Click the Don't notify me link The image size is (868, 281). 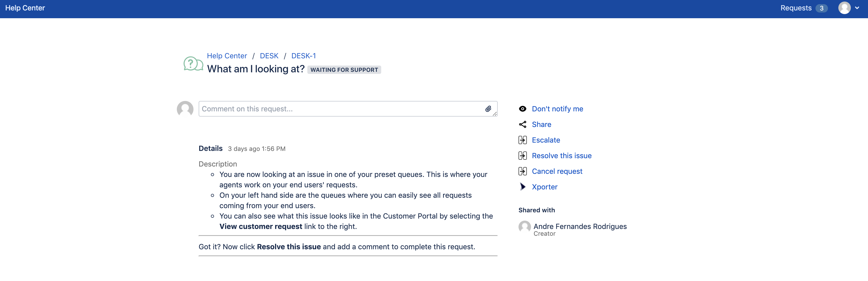point(557,109)
